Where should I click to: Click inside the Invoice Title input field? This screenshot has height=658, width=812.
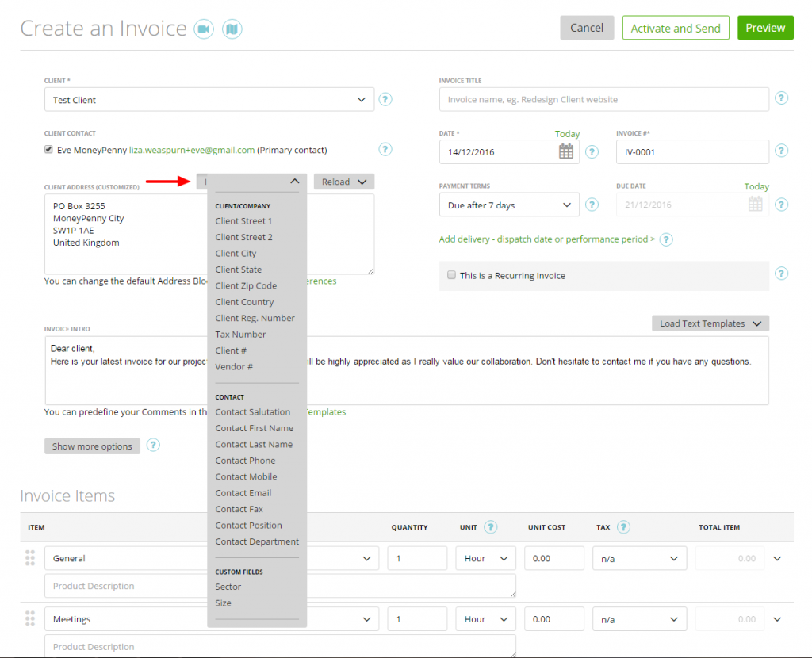[x=604, y=98]
